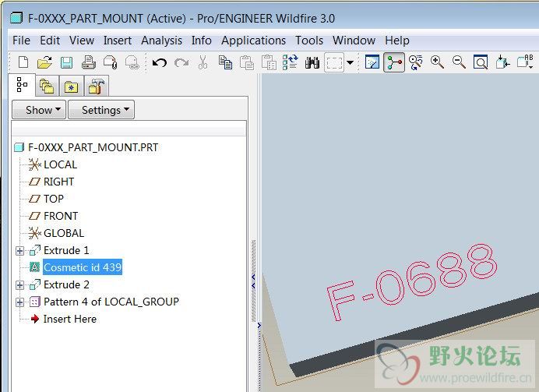The image size is (539, 392).
Task: Click the Redo arrow icon
Action: tap(181, 62)
